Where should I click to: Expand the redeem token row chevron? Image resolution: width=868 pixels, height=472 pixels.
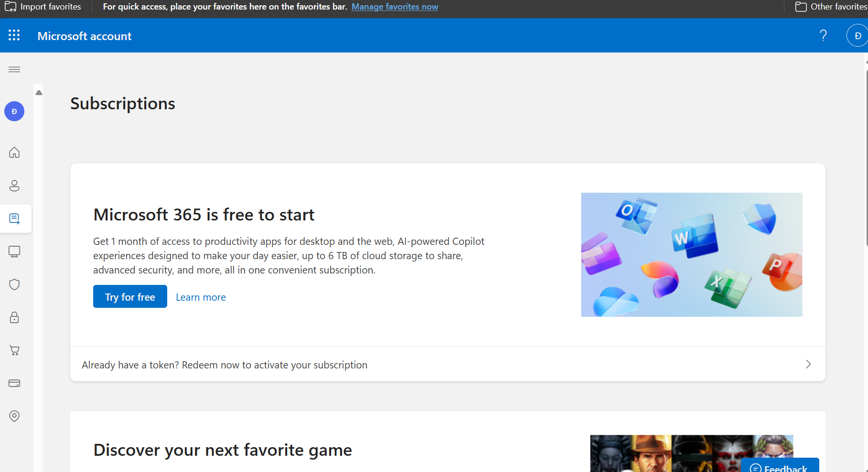(x=808, y=364)
